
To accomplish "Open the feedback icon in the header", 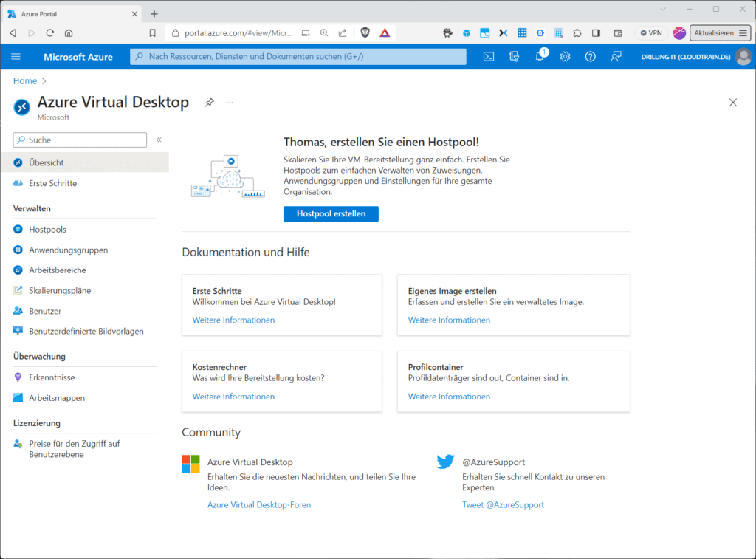I will 616,56.
